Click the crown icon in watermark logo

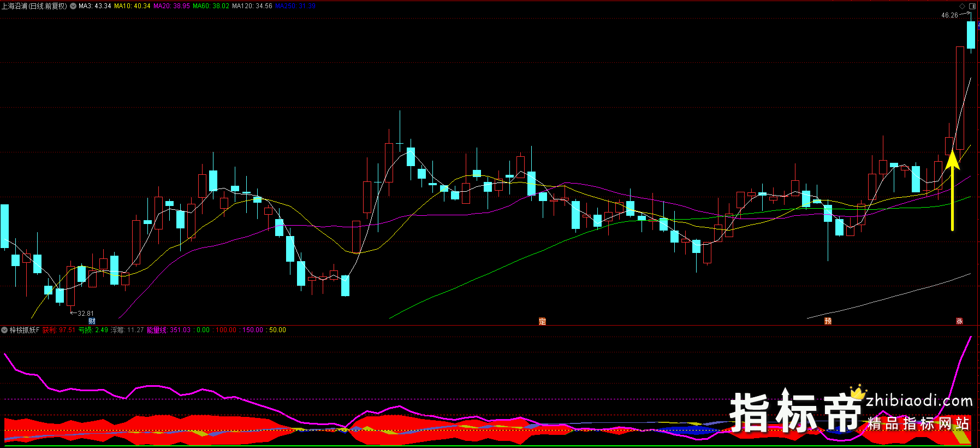(858, 392)
